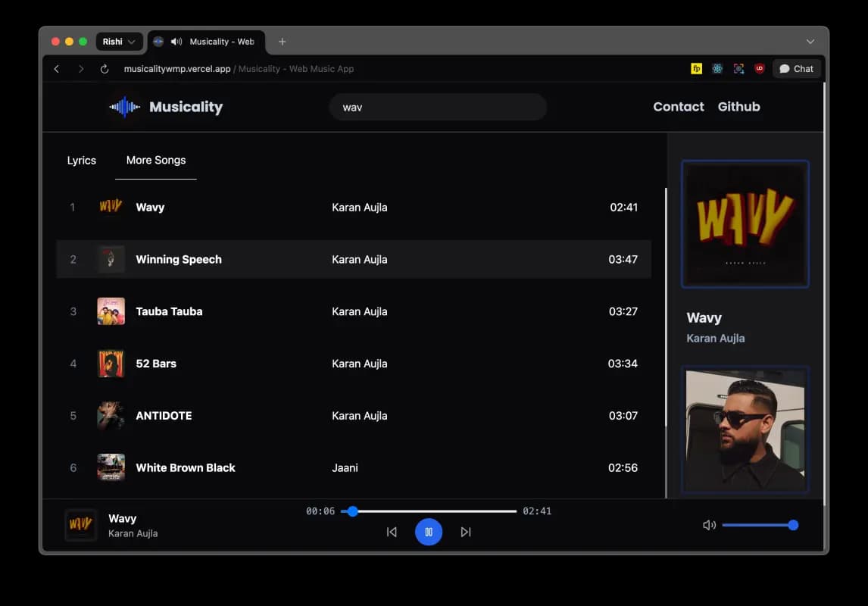Open the yellow fp extension icon
The image size is (868, 606).
tap(696, 69)
